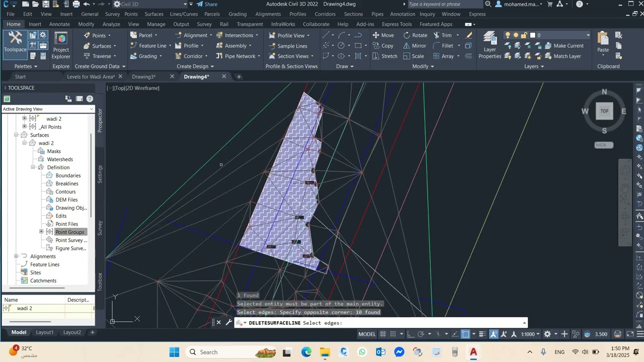Select the Hatch draw tool
The height and width of the screenshot is (362, 644).
coord(358,56)
